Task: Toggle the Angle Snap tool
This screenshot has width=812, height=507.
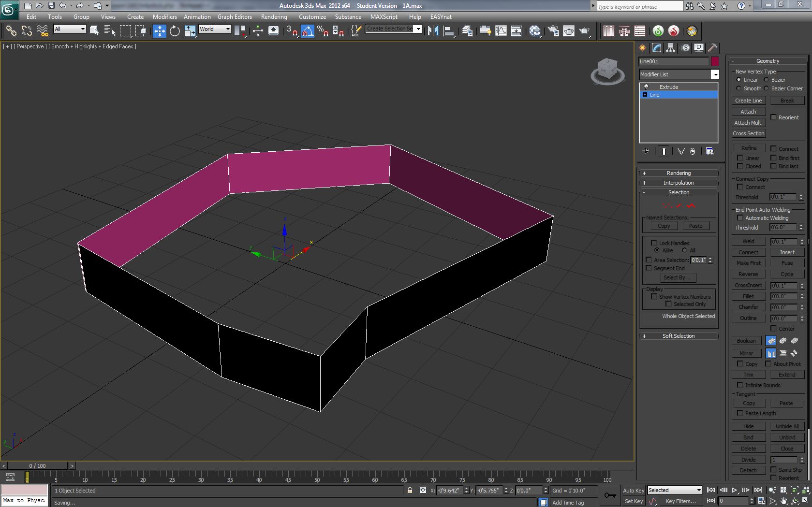Action: [x=307, y=31]
